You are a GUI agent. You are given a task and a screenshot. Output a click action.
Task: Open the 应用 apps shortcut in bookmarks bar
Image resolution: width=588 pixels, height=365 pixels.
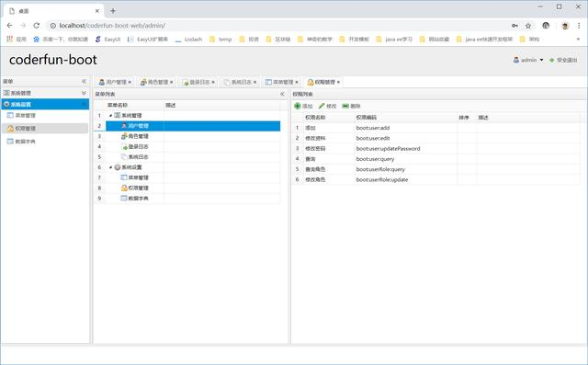click(x=17, y=39)
